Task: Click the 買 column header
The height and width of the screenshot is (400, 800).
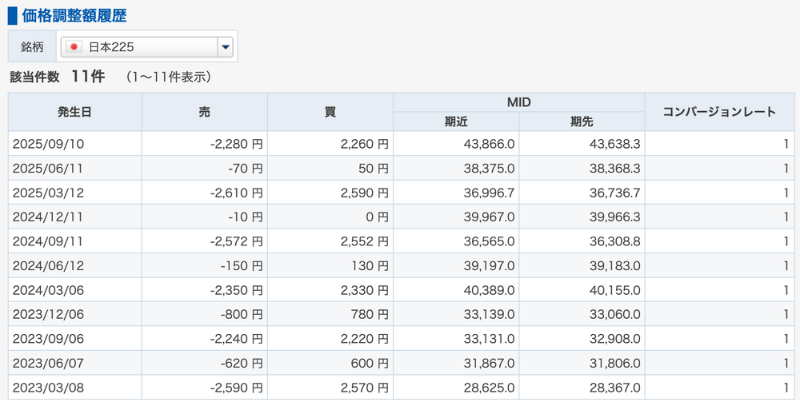Action: tap(330, 112)
